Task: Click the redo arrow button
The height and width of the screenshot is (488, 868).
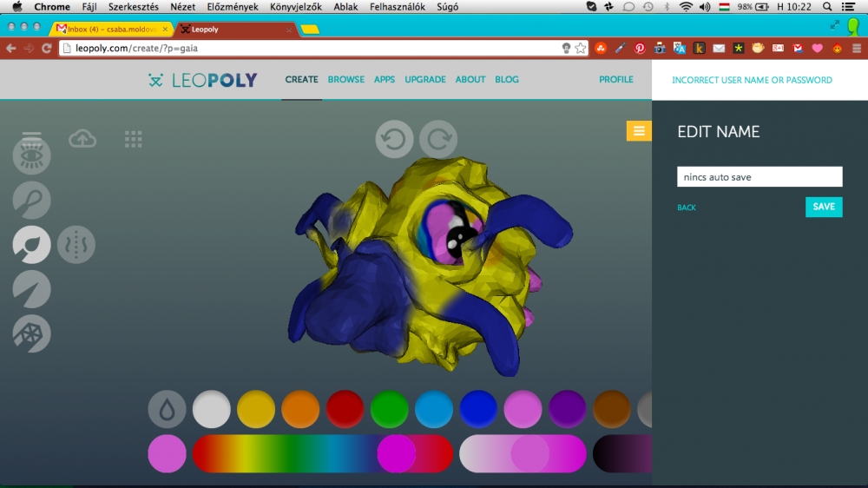Action: tap(438, 139)
